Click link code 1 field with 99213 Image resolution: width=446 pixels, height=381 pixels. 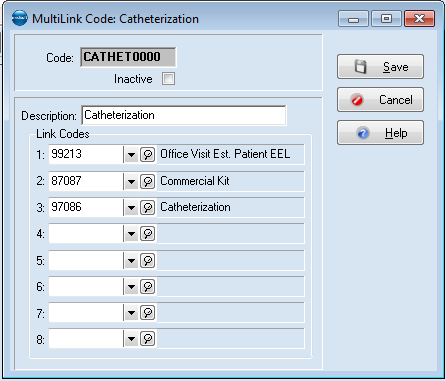click(86, 154)
